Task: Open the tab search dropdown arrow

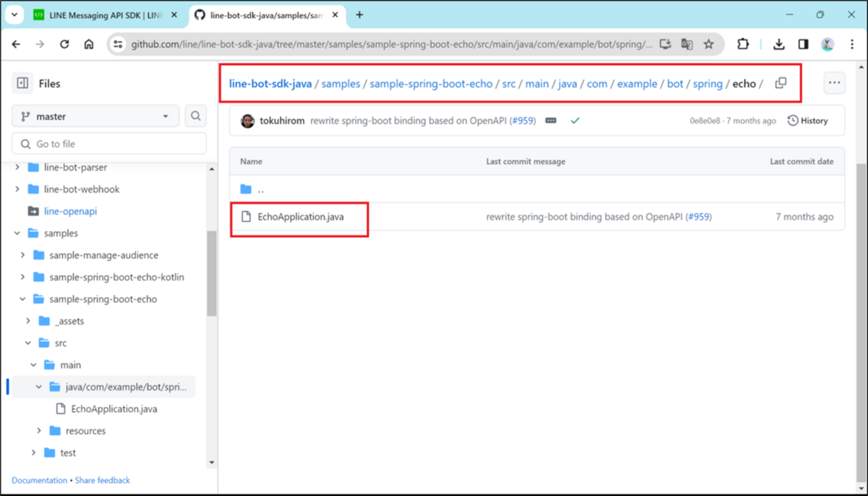Action: pyautogui.click(x=14, y=14)
